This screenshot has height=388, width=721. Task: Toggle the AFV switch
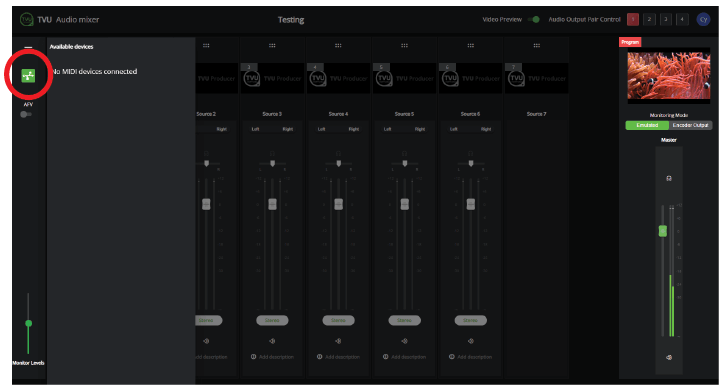(26, 114)
